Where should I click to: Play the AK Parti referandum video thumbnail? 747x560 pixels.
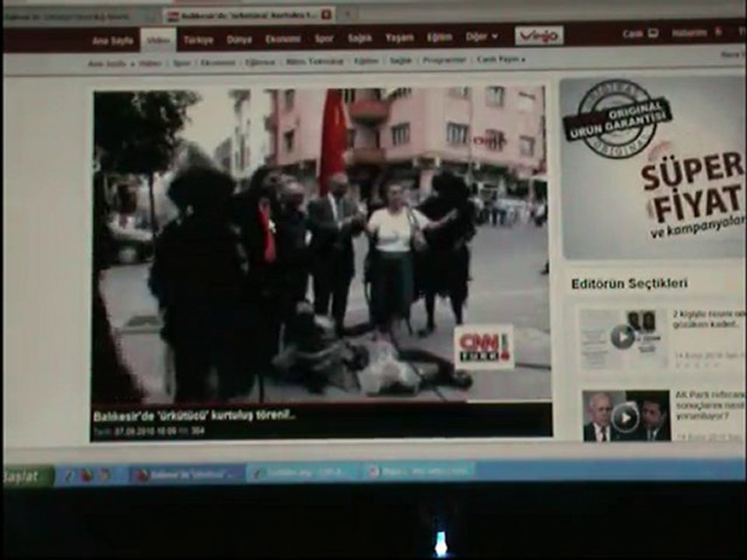(626, 417)
